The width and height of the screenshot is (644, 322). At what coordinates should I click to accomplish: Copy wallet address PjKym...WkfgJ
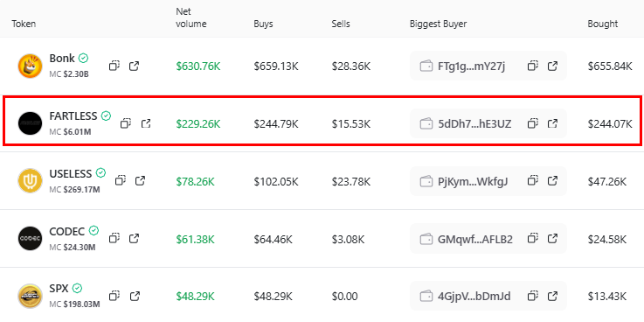[x=533, y=180]
